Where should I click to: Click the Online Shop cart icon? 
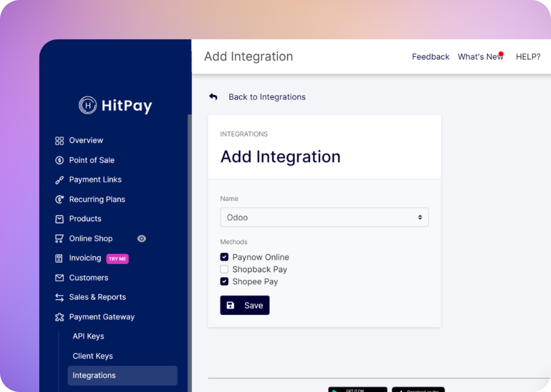point(59,239)
